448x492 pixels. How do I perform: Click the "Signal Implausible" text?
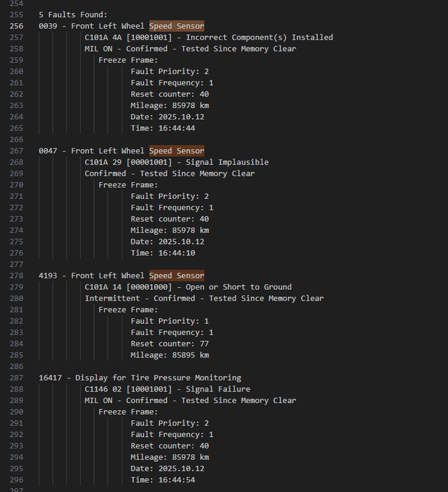[x=227, y=163]
